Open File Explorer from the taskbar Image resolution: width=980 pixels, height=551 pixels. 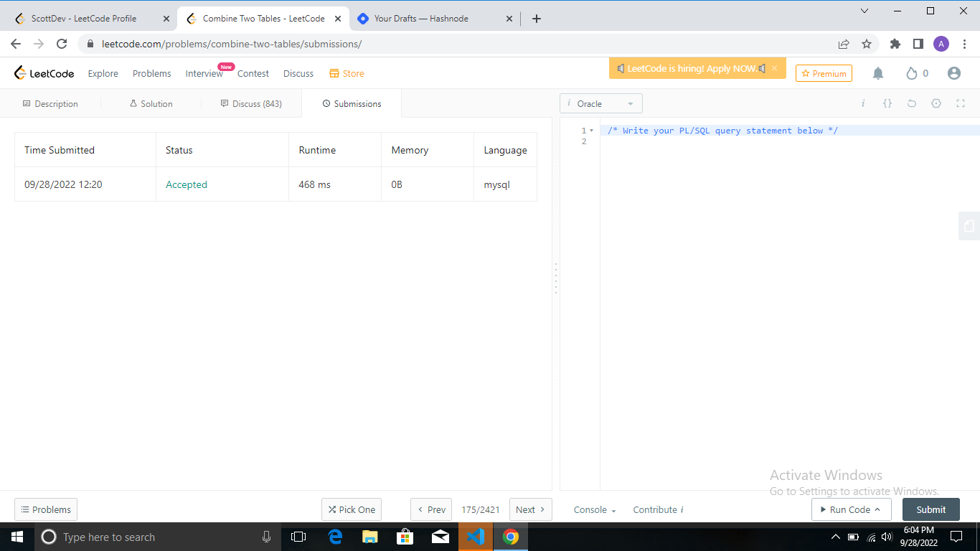pos(370,537)
